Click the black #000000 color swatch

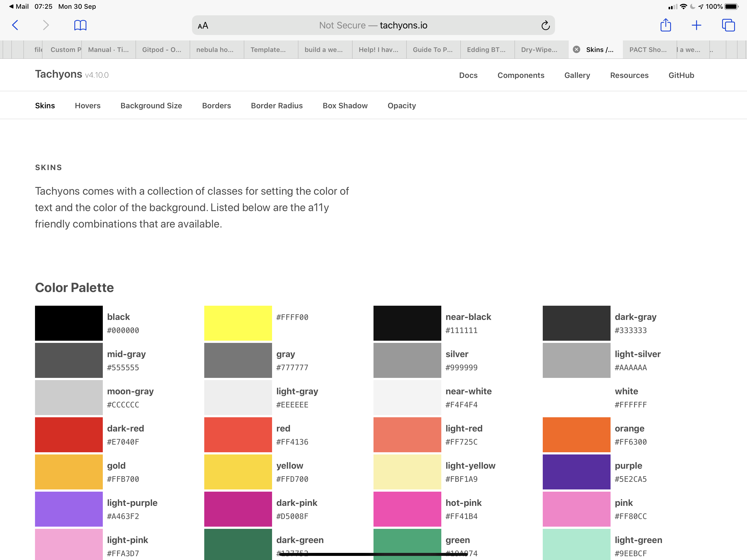(69, 323)
